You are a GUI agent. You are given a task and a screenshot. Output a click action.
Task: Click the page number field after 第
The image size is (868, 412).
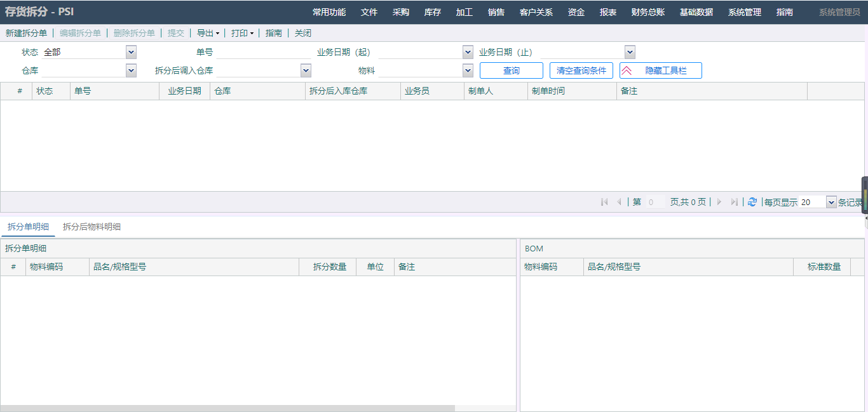655,202
